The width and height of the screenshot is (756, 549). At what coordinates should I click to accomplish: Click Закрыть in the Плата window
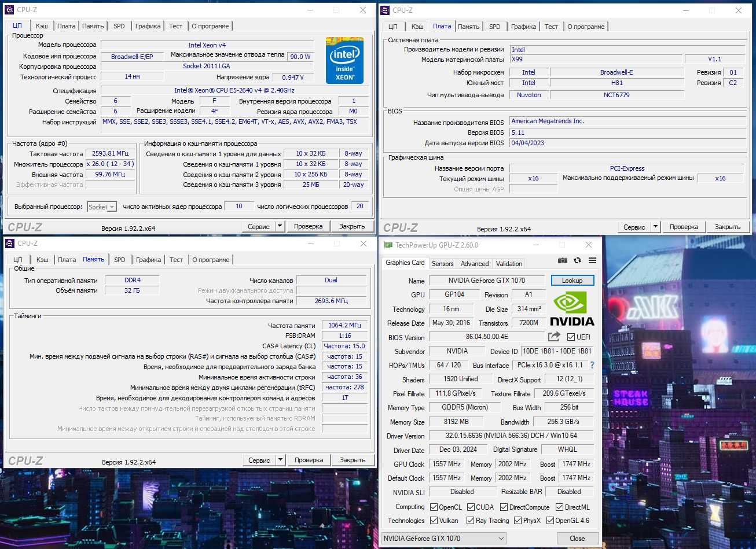click(x=728, y=227)
